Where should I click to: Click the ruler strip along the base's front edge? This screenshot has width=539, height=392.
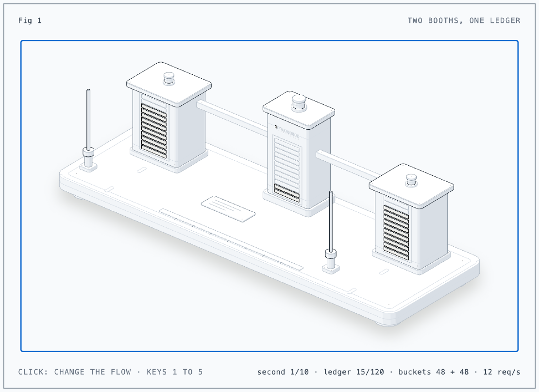(x=231, y=239)
